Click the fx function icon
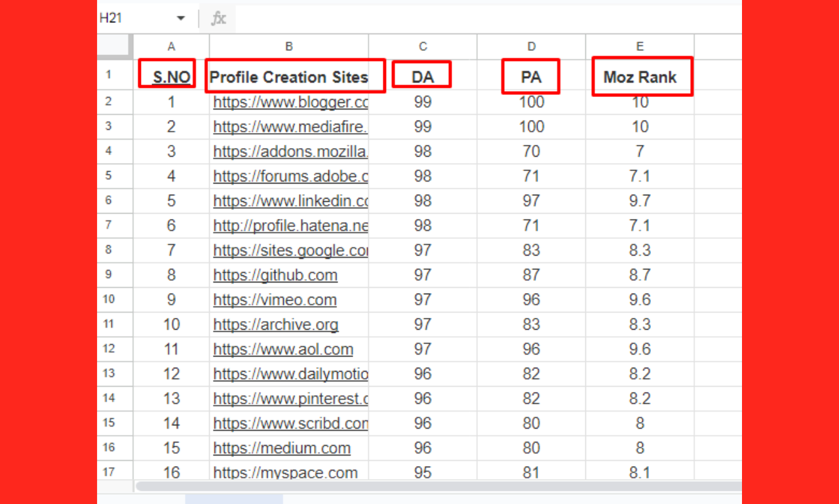This screenshot has width=839, height=504. click(218, 19)
